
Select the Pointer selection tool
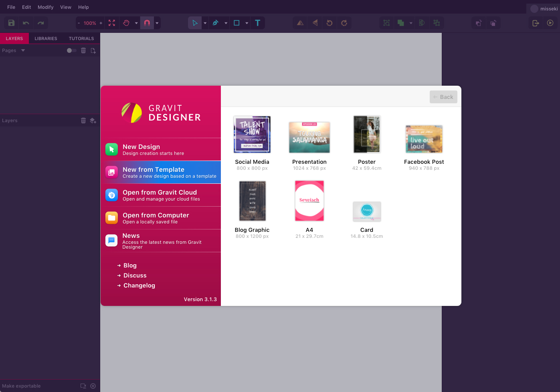click(195, 23)
